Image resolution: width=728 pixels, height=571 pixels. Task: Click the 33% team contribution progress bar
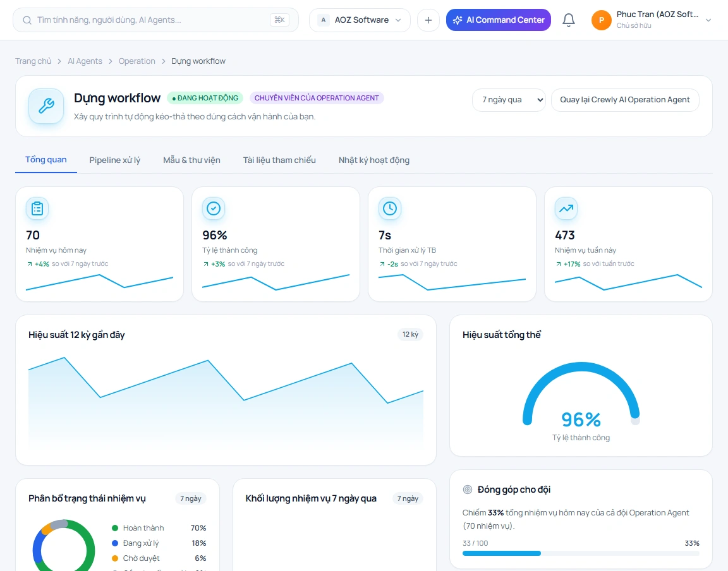click(x=580, y=553)
